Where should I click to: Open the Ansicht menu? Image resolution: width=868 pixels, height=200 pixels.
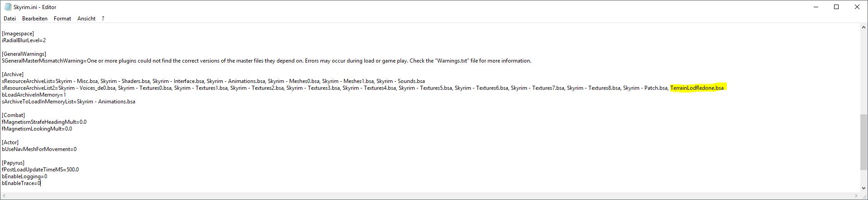point(86,19)
